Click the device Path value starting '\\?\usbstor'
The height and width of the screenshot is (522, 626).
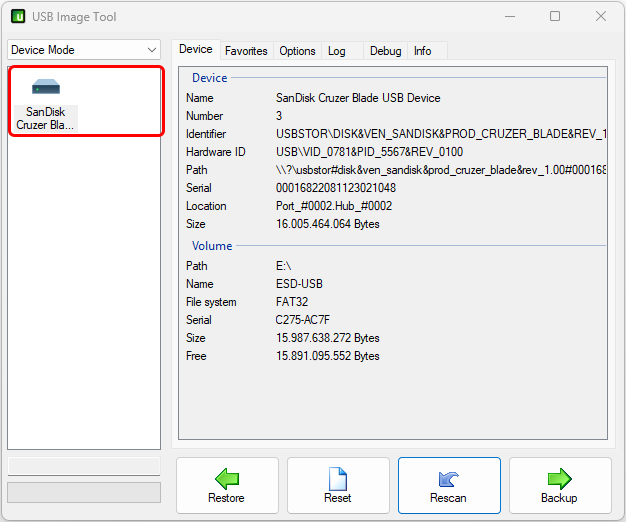(441, 170)
